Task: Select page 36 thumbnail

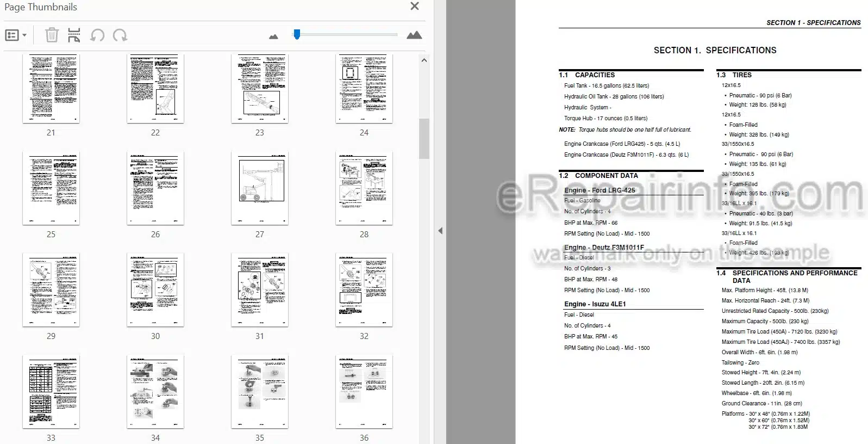Action: click(364, 392)
